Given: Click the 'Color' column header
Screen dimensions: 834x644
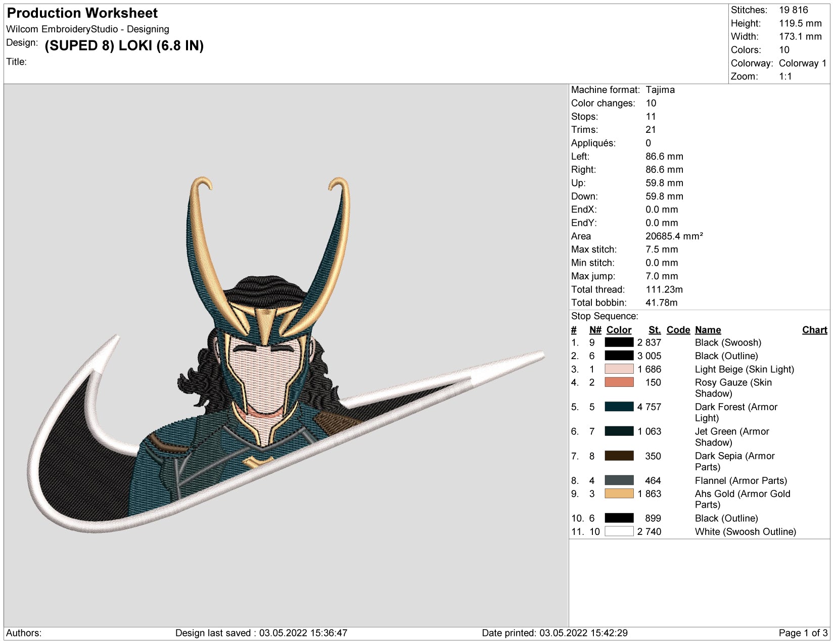Looking at the screenshot, I should click(619, 330).
